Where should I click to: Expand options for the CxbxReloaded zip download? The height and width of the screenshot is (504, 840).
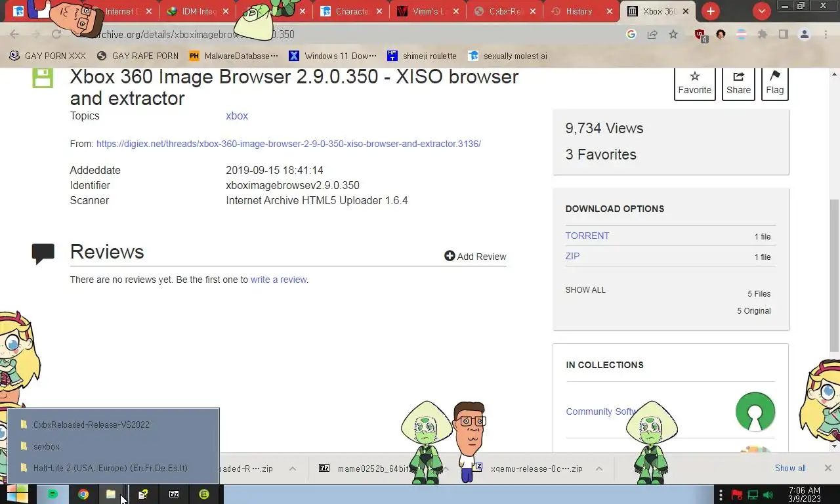coord(293,469)
